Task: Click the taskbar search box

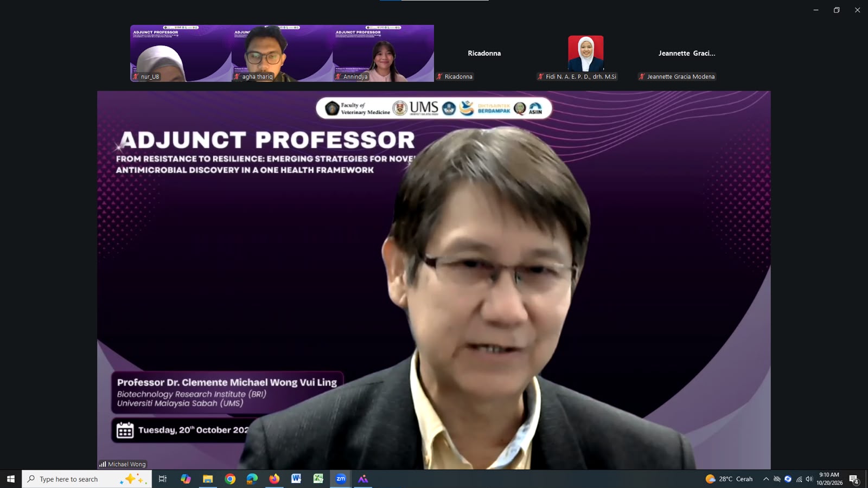Action: (87, 479)
